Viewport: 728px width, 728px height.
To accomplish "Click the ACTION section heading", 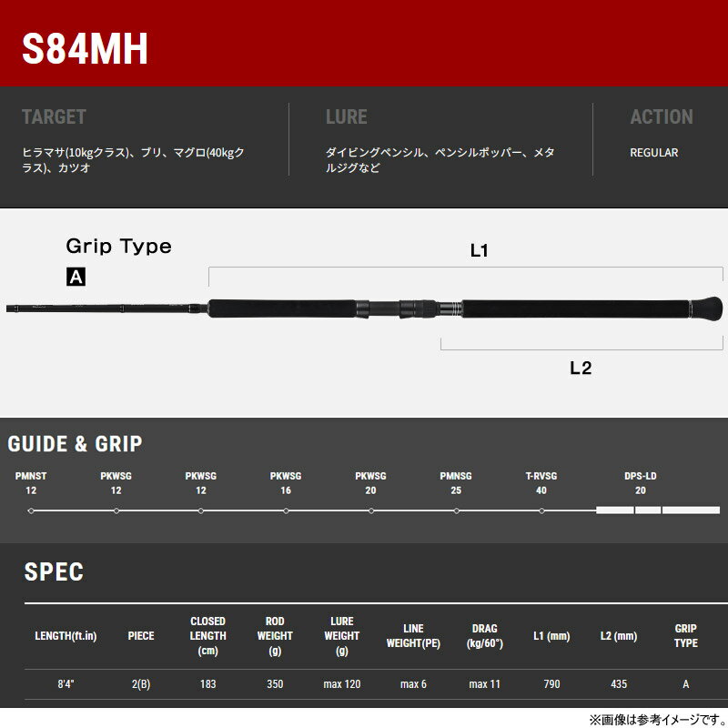I will tap(662, 116).
